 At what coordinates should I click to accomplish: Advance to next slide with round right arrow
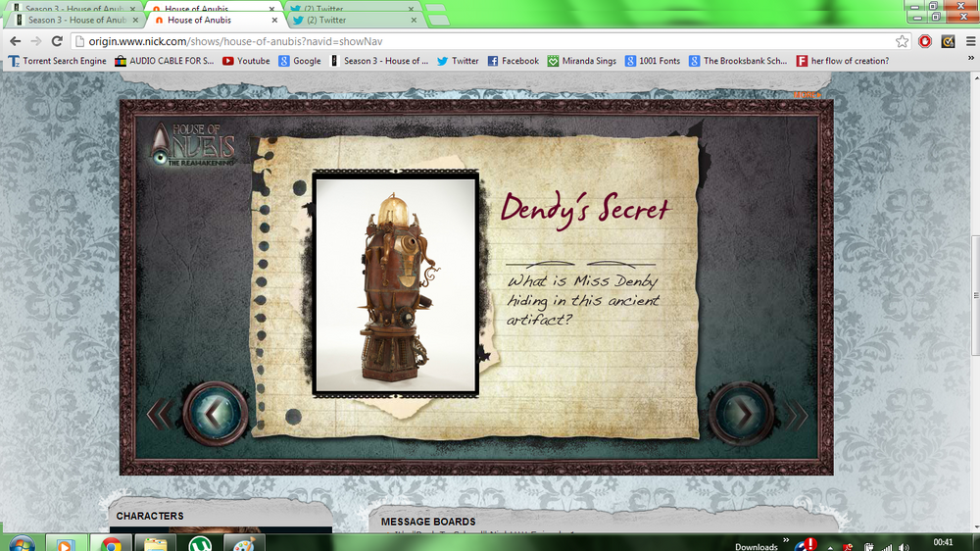click(741, 414)
